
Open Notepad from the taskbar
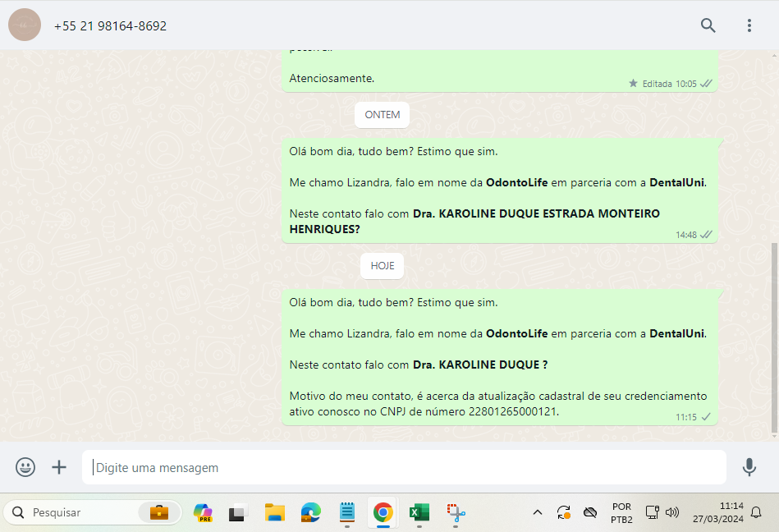tap(346, 512)
